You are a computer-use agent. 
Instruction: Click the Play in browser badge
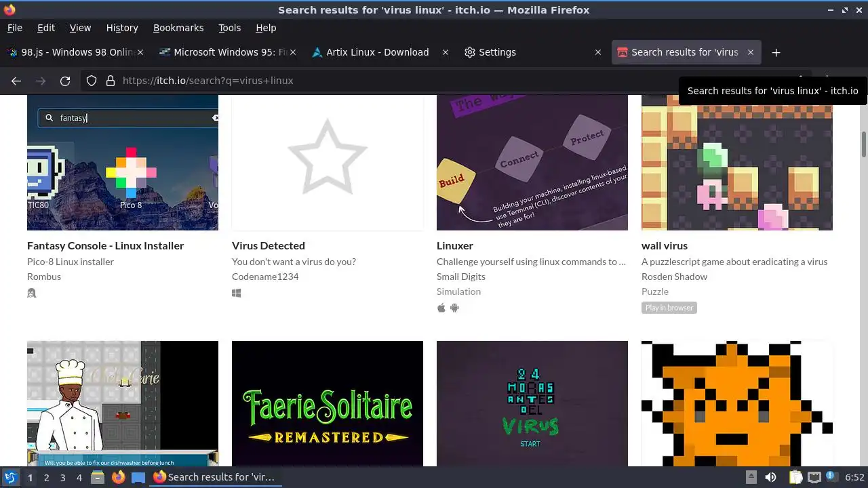coord(669,308)
